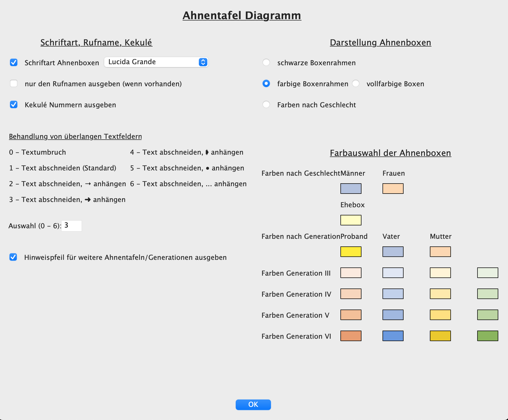
Task: Open the Frauen color swatch
Action: (x=393, y=189)
